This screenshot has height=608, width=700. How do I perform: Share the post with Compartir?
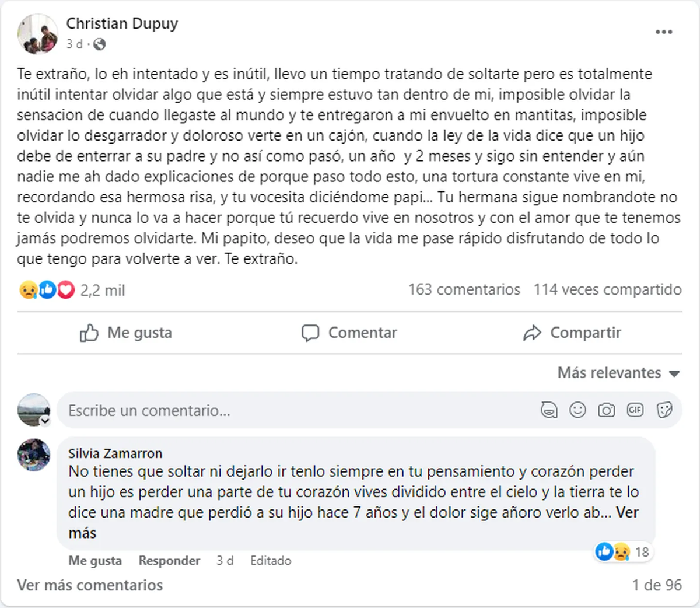point(572,333)
